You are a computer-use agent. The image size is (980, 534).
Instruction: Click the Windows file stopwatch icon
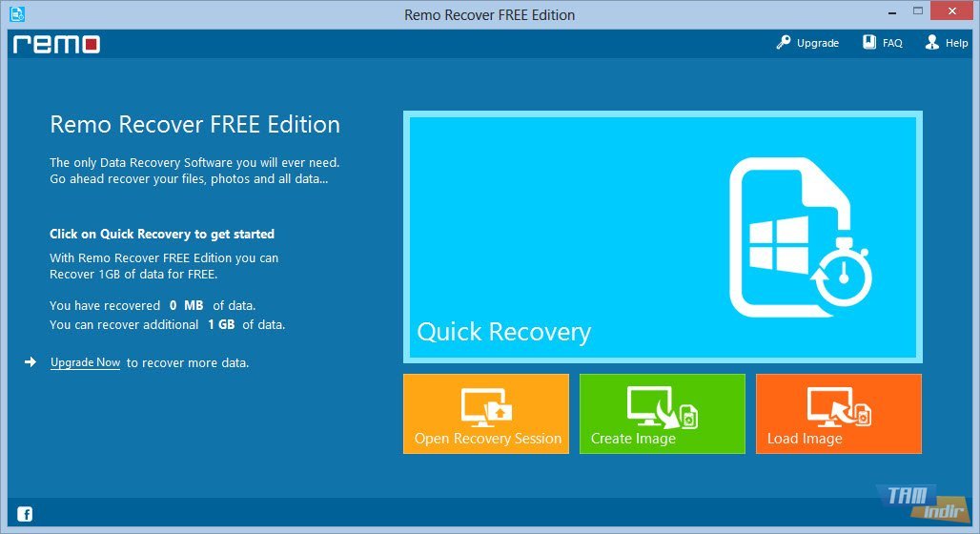point(801,237)
